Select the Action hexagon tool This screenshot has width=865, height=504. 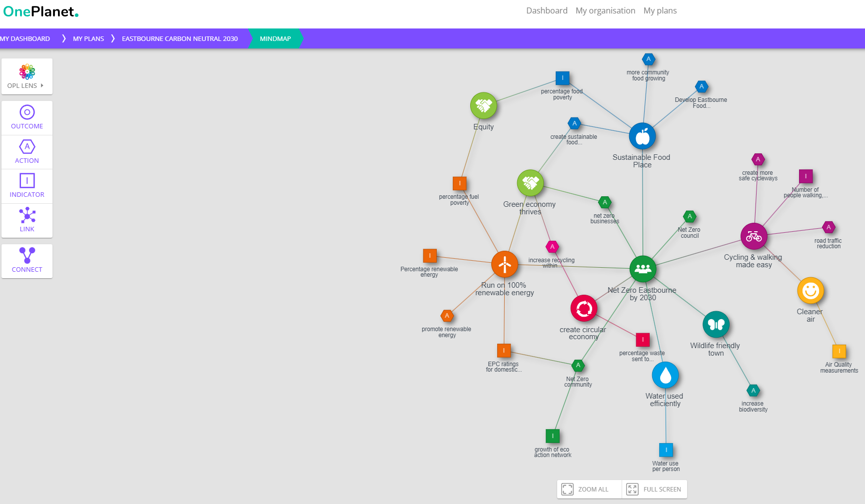(27, 152)
